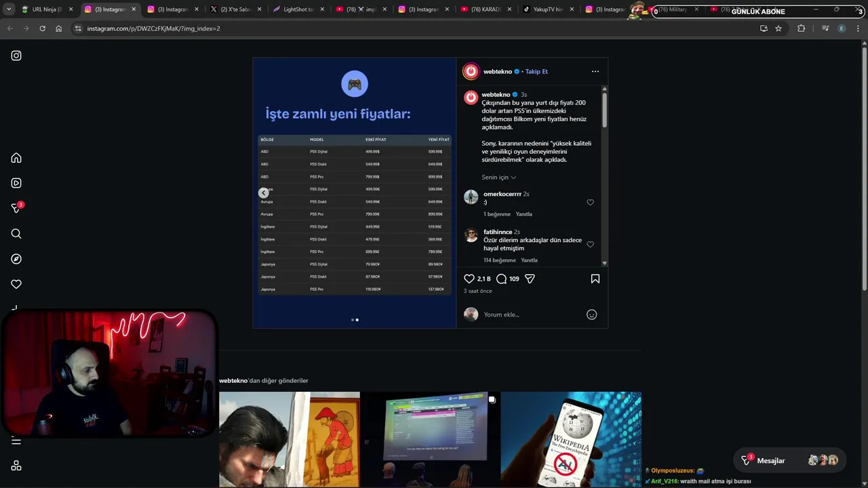
Task: Click webtekno profile avatar in post header
Action: (471, 71)
